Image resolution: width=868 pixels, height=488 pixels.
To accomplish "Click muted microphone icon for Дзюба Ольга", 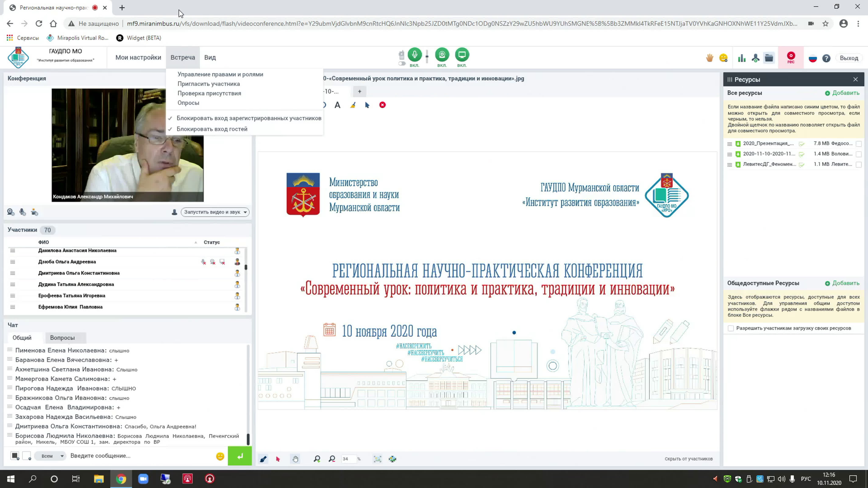I will pos(203,262).
